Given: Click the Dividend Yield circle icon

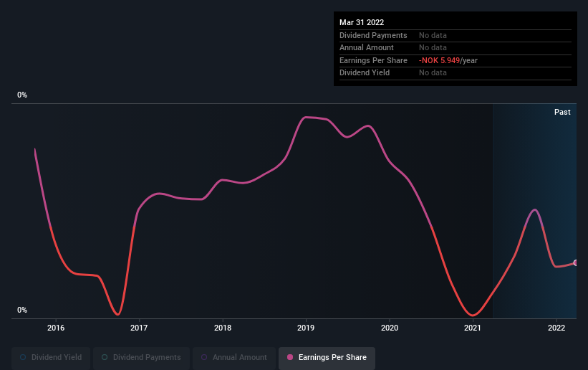Looking at the screenshot, I should click(x=23, y=357).
